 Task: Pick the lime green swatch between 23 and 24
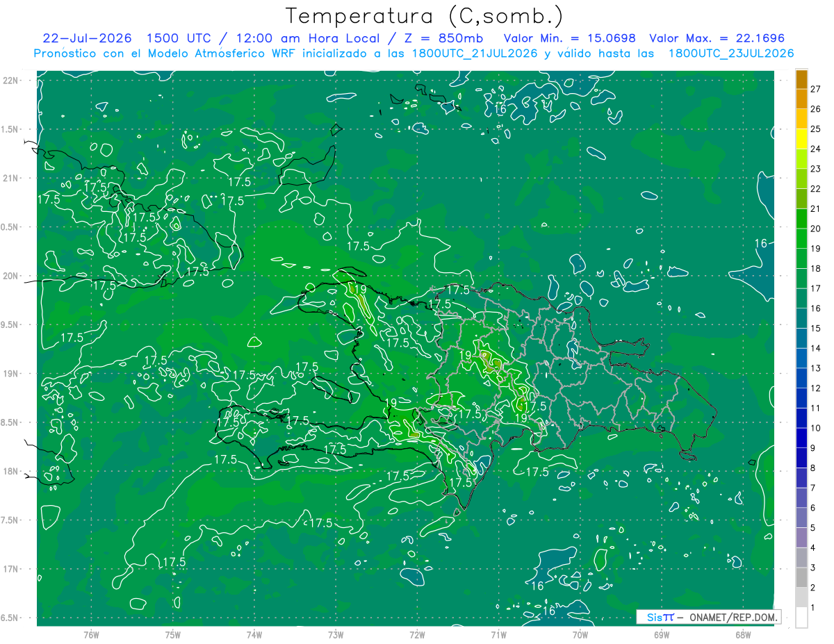click(801, 158)
